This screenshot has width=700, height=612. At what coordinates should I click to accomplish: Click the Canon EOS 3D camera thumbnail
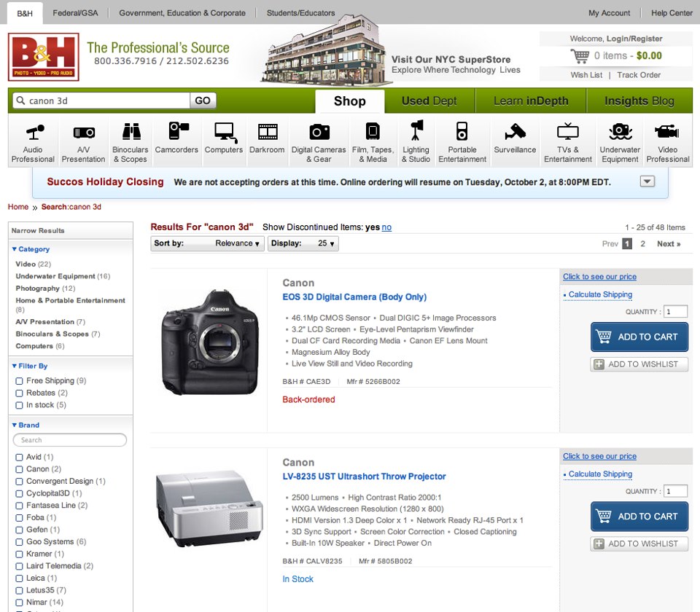[209, 341]
